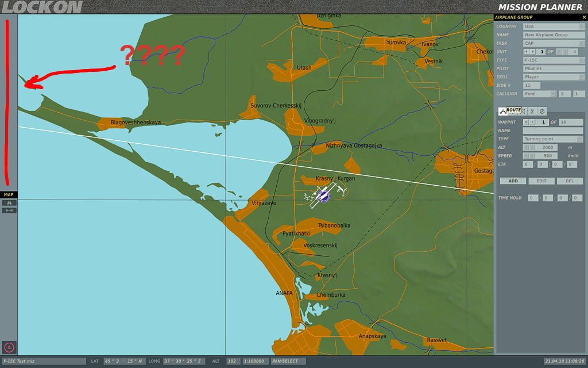Screen dimensions: 588x368
Task: Decrease waypoint altitude value
Action: (526, 147)
